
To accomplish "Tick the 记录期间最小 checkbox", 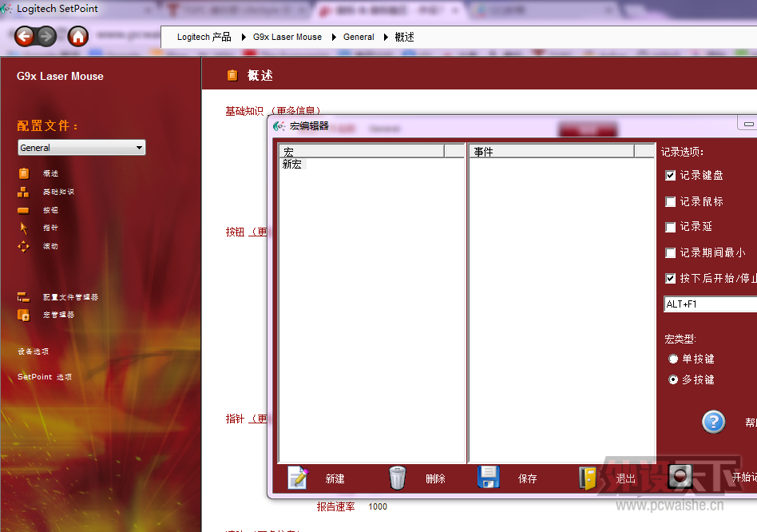I will pos(670,252).
